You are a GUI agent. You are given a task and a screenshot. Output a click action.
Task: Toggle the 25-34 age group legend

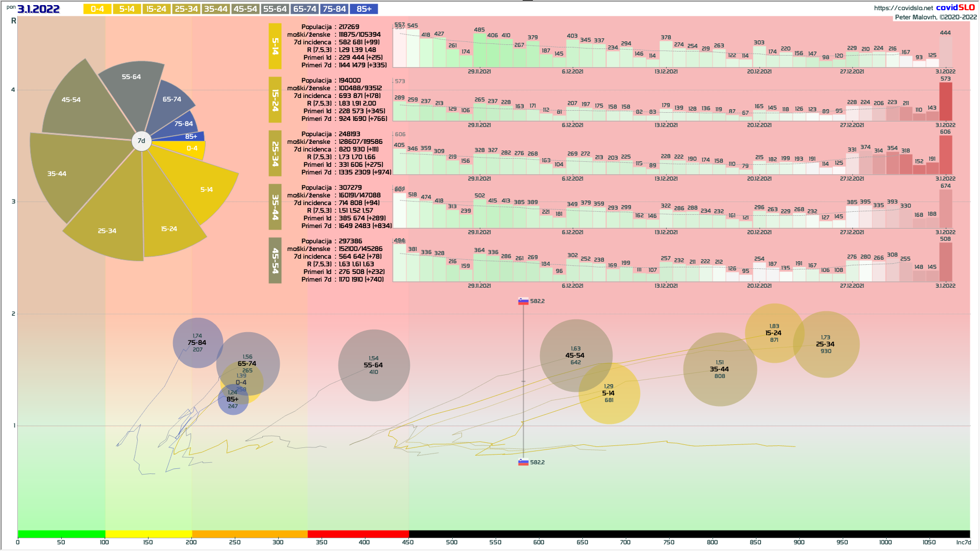(186, 9)
